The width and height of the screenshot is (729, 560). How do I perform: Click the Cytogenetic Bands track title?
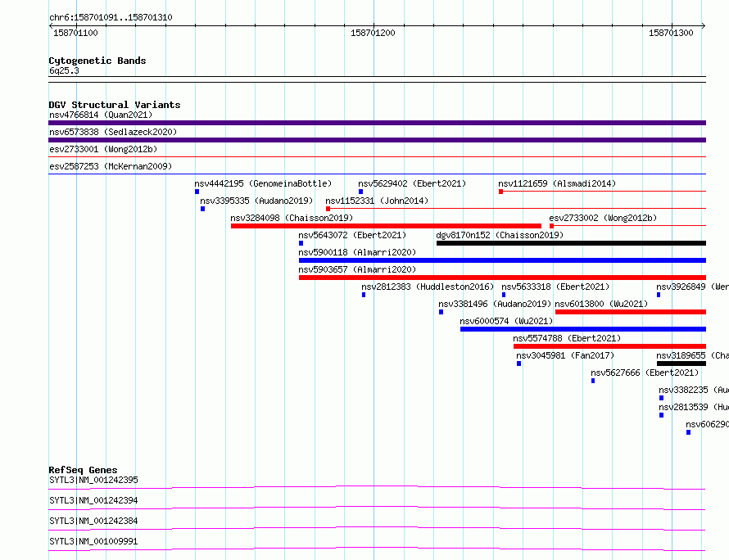97,61
